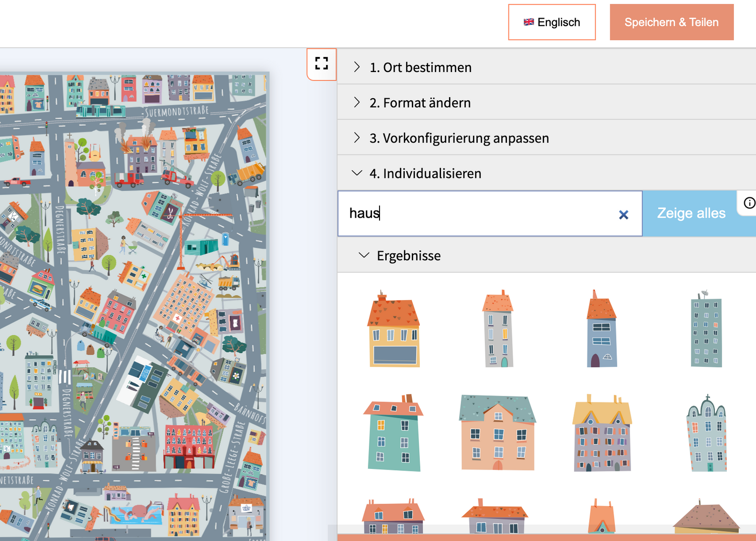Click the 'Speichern & Teilen' button
756x541 pixels.
[x=671, y=22]
